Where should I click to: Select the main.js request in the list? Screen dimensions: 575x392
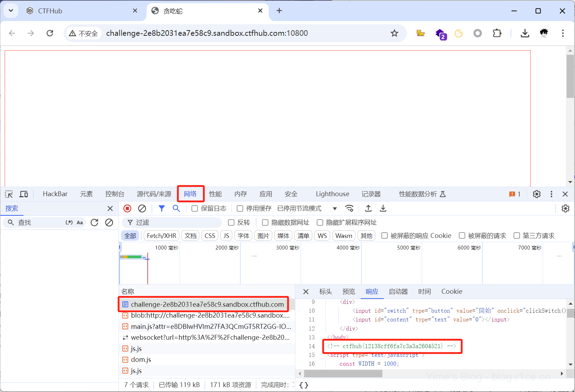210,326
